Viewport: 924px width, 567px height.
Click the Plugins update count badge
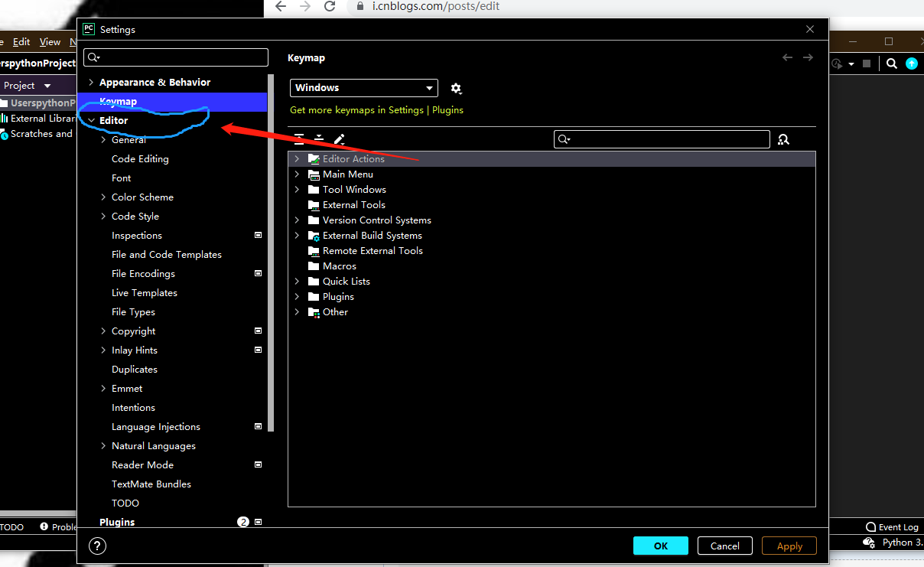point(243,522)
